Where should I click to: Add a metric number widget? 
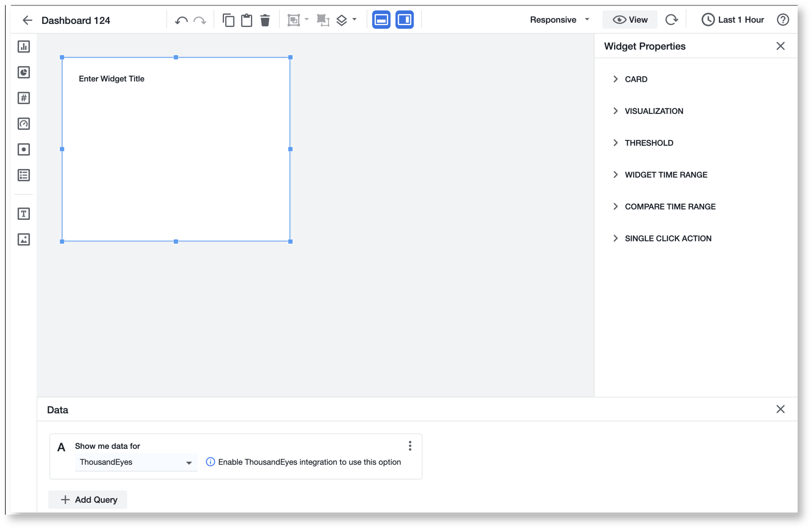tap(24, 98)
